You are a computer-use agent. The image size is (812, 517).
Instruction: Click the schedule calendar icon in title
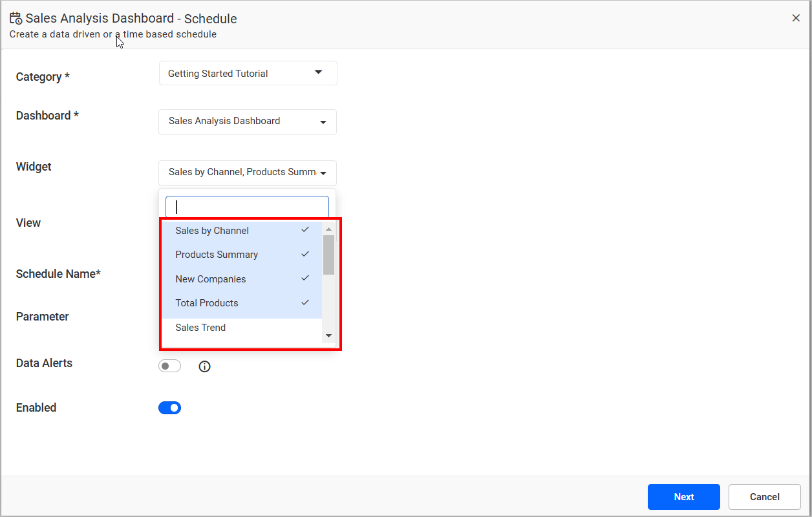tap(16, 19)
